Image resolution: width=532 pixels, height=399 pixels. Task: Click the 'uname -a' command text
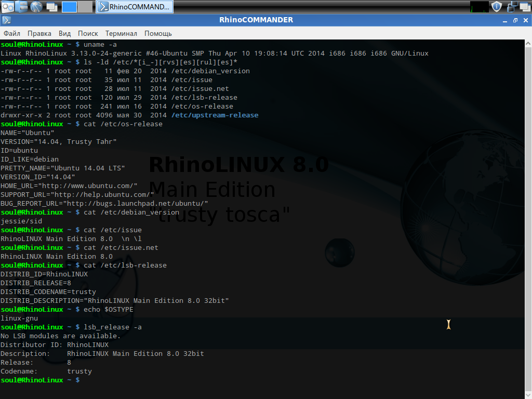coord(100,45)
